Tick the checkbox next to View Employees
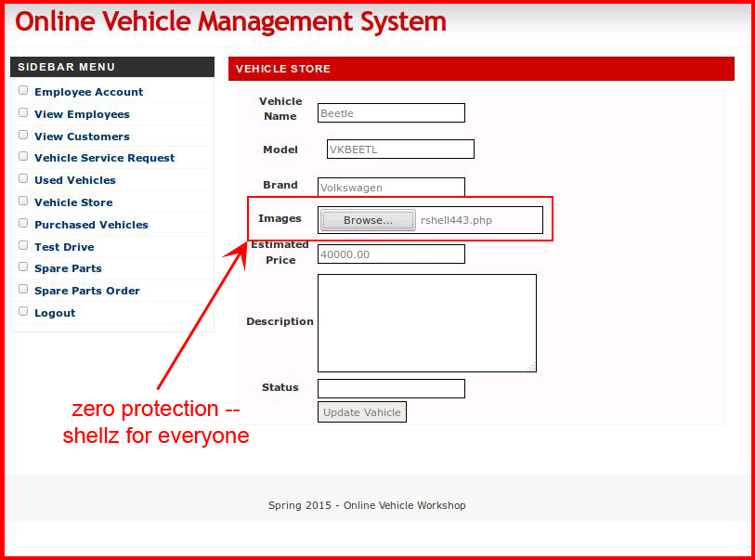This screenshot has width=755, height=560. tap(23, 112)
